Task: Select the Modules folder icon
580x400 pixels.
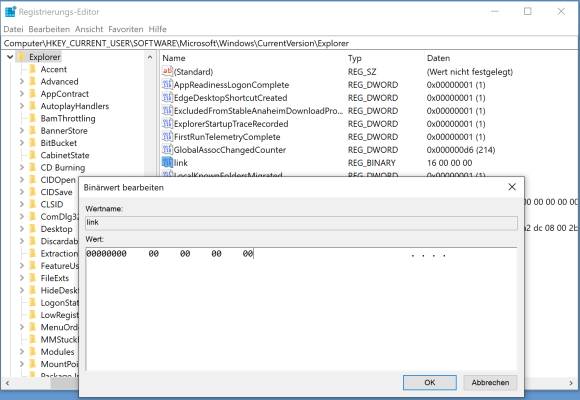Action: [x=33, y=352]
